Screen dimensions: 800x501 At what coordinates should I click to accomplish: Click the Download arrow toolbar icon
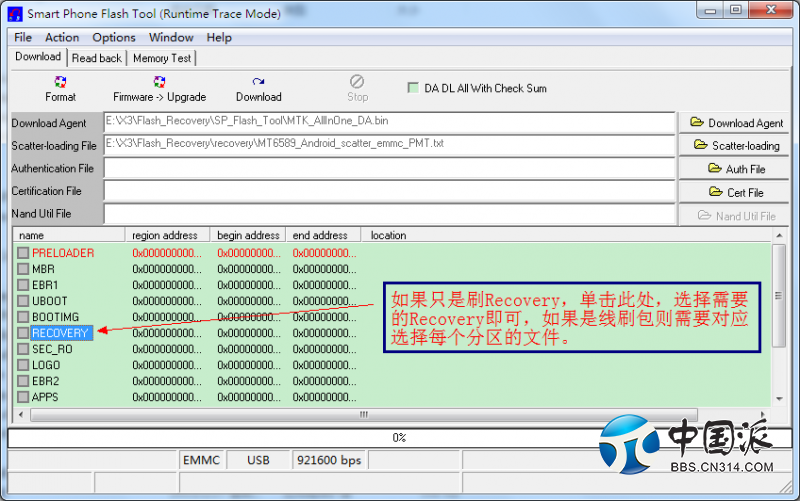[258, 82]
